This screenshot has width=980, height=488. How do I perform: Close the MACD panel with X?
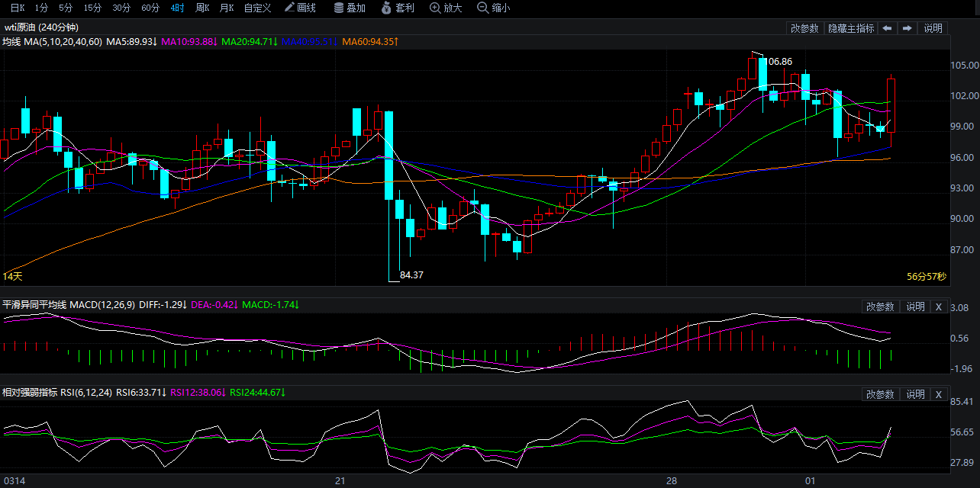coord(939,307)
